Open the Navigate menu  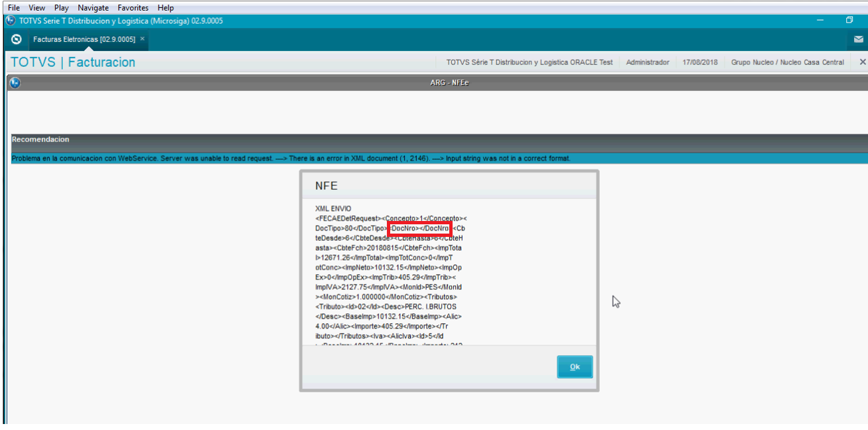click(94, 8)
